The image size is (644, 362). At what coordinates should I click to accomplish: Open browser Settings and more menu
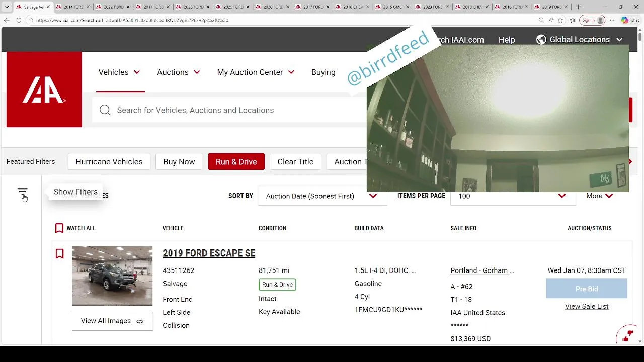pyautogui.click(x=612, y=20)
